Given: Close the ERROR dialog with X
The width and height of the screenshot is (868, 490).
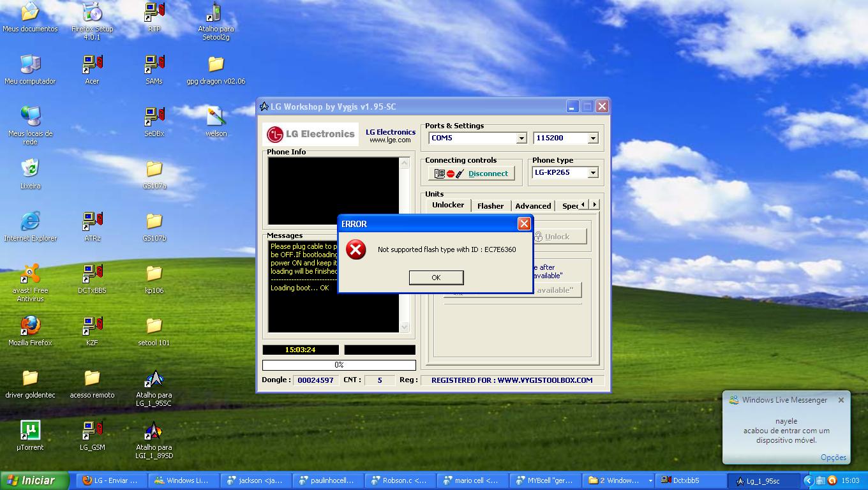Looking at the screenshot, I should coord(524,223).
